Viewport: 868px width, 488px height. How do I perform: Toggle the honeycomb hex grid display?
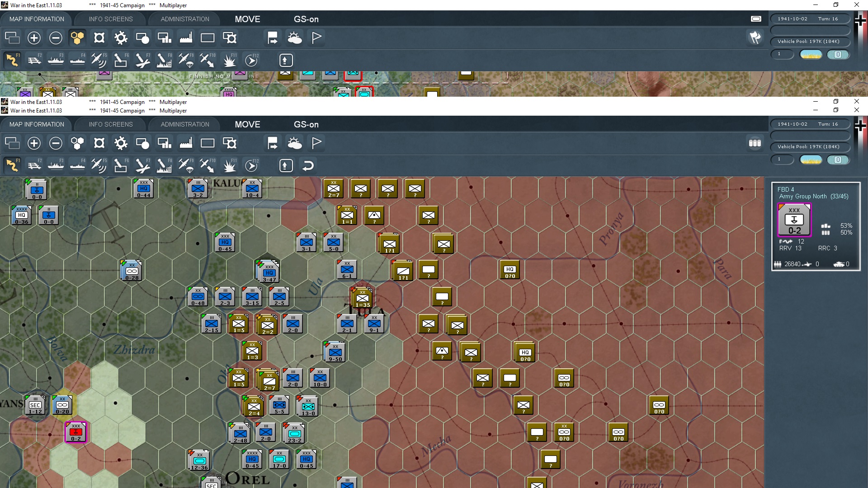pyautogui.click(x=77, y=143)
